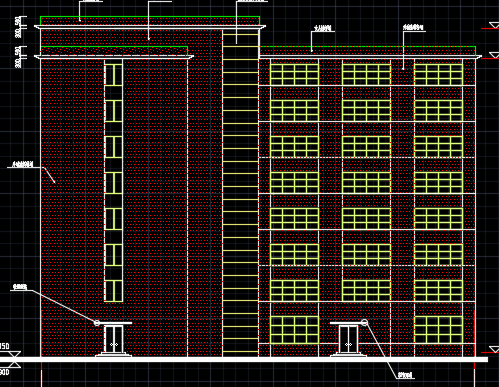499x387 pixels.
Task: Select the green parapet line on lower left roof
Action: pyautogui.click(x=114, y=47)
